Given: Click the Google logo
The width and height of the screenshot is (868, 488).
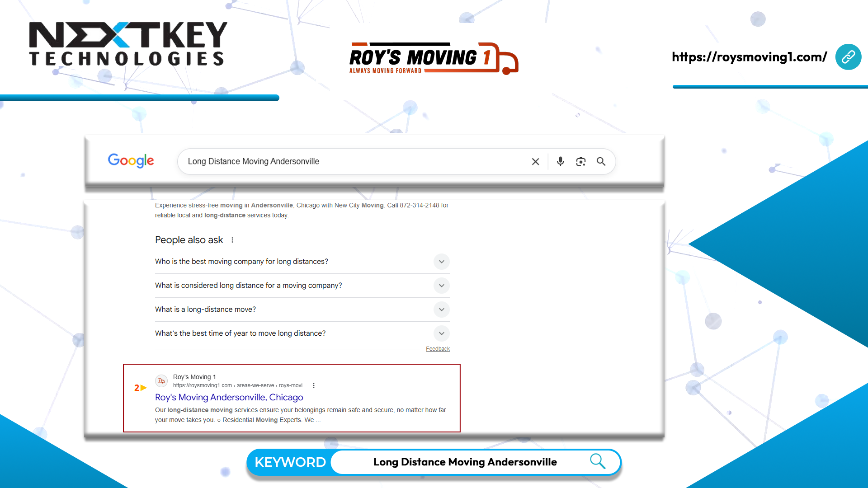Looking at the screenshot, I should [131, 160].
